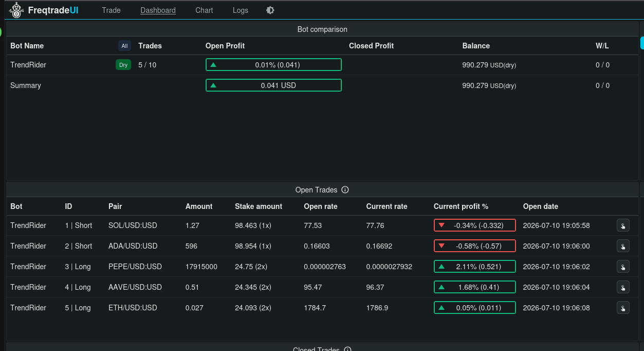Screen dimensions: 644x351
Task: Switch to the Logs tab
Action: tap(240, 10)
